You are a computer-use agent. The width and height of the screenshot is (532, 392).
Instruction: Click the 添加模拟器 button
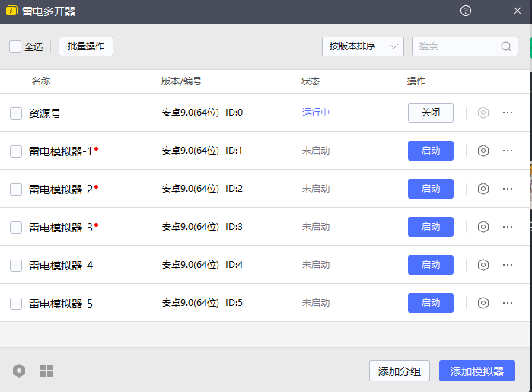pos(477,371)
